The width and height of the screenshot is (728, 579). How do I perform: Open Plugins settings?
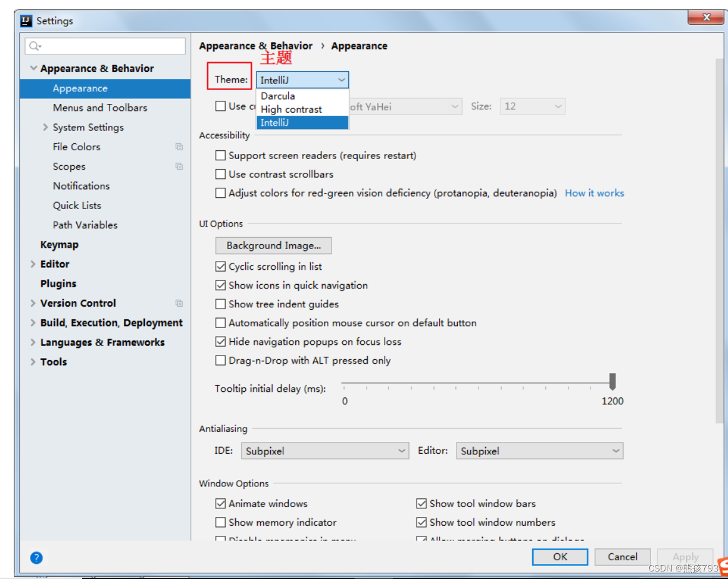click(x=59, y=284)
